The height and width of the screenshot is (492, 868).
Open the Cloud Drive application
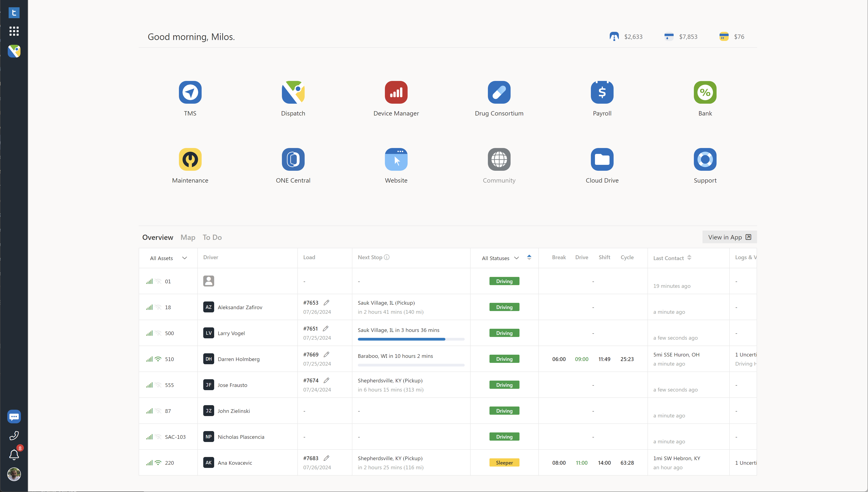(602, 159)
